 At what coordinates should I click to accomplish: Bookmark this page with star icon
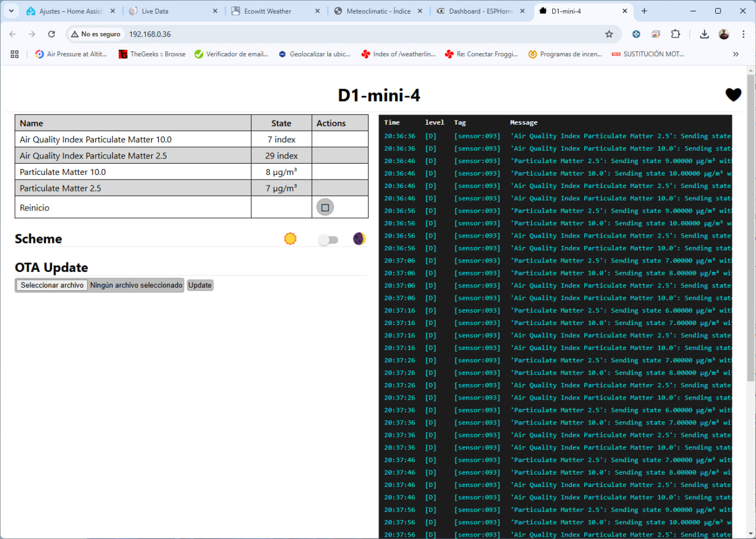[609, 34]
